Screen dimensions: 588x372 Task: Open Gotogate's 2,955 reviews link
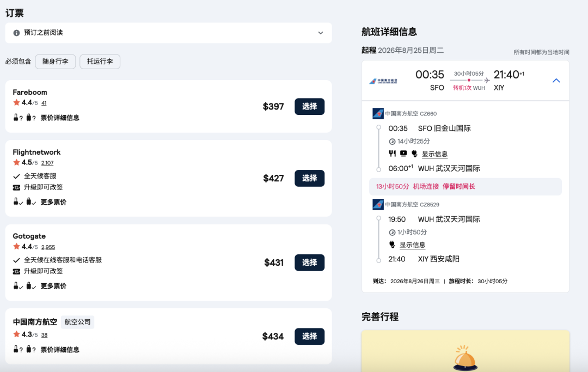point(48,247)
